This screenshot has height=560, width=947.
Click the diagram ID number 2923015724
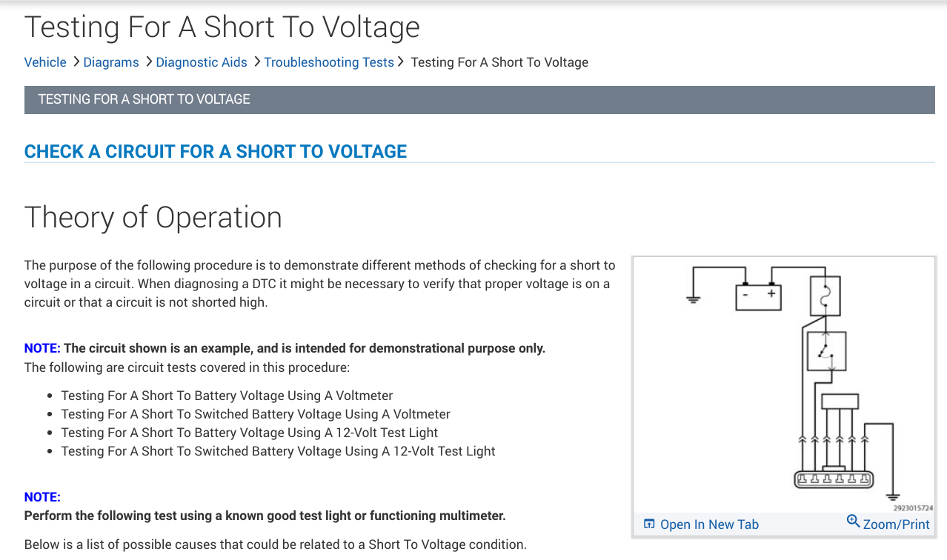coord(913,508)
